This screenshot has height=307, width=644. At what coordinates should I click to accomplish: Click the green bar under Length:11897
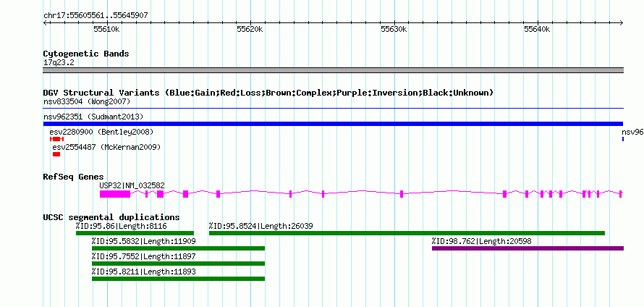pyautogui.click(x=178, y=264)
